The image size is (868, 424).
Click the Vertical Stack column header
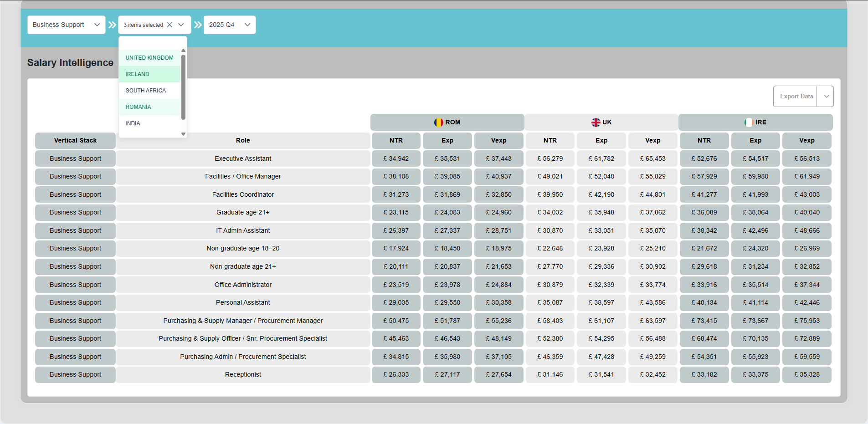(x=75, y=141)
